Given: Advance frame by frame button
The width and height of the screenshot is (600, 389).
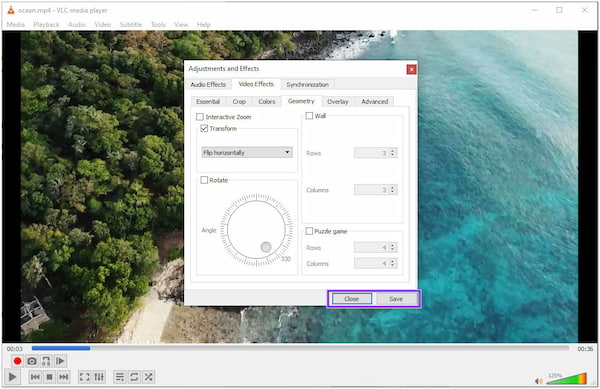Looking at the screenshot, I should coord(60,361).
